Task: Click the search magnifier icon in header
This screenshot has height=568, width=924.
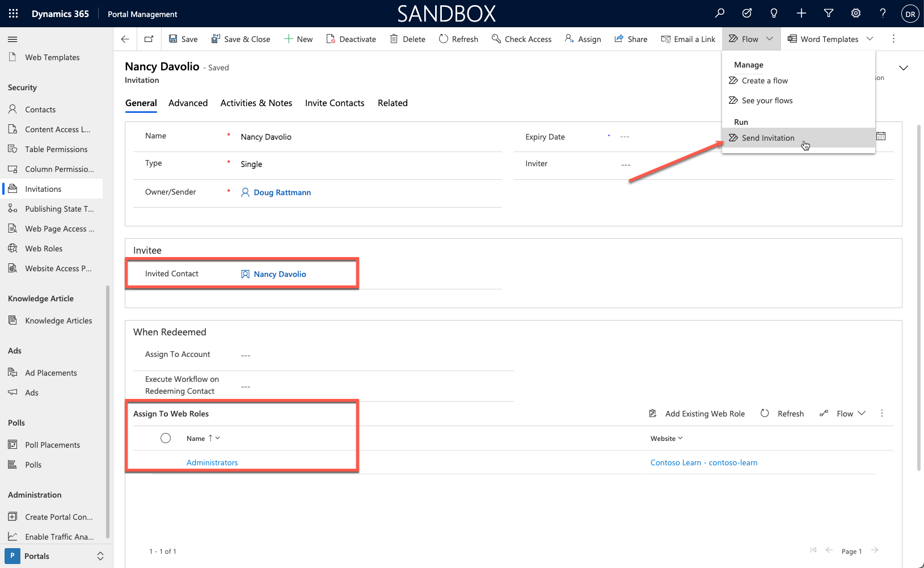Action: (719, 14)
